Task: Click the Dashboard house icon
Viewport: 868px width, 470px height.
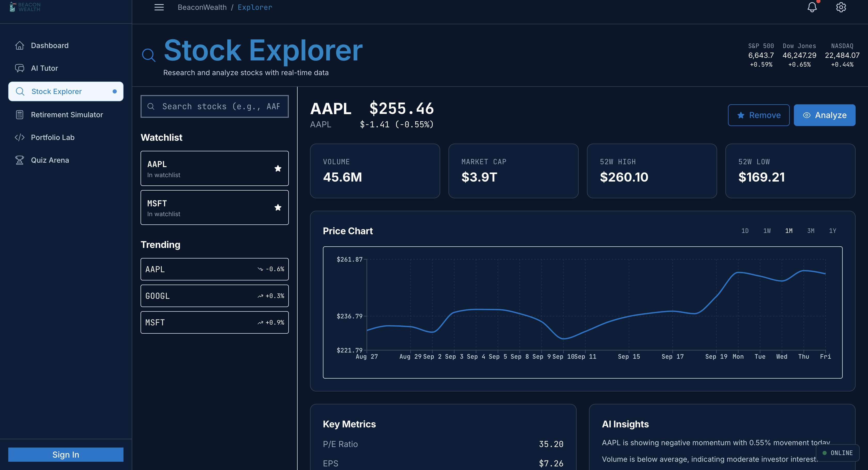Action: click(x=20, y=45)
